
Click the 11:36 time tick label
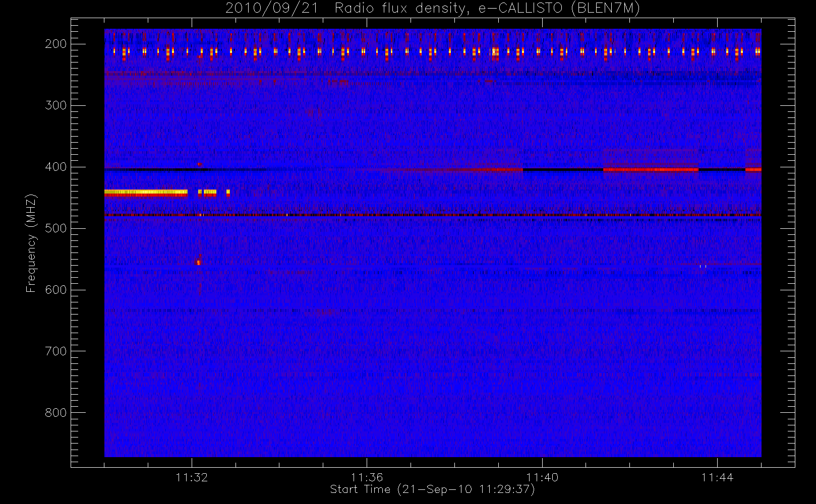tap(367, 477)
